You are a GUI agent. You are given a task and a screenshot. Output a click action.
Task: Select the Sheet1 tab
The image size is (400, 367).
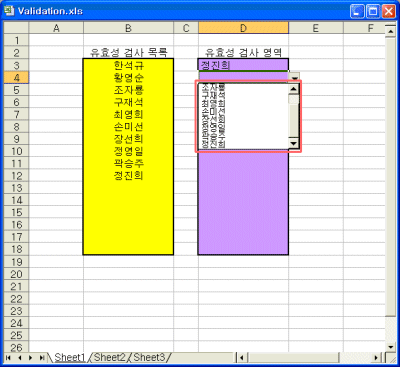pyautogui.click(x=70, y=357)
